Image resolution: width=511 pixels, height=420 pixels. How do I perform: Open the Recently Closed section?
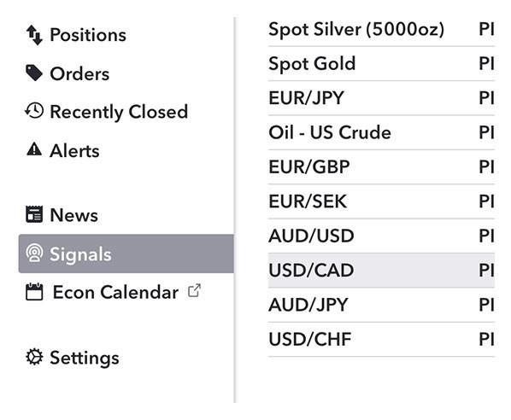(x=107, y=111)
